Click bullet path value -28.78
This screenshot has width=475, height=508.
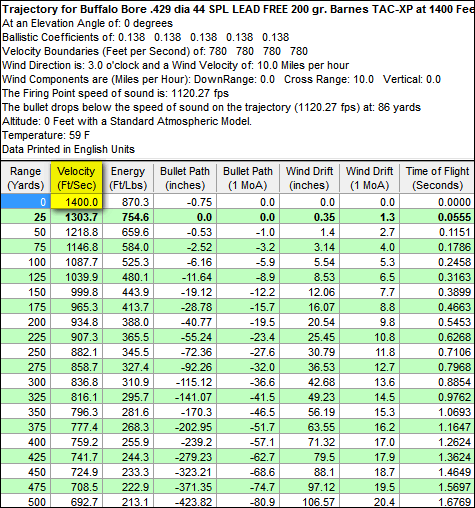pyautogui.click(x=185, y=307)
